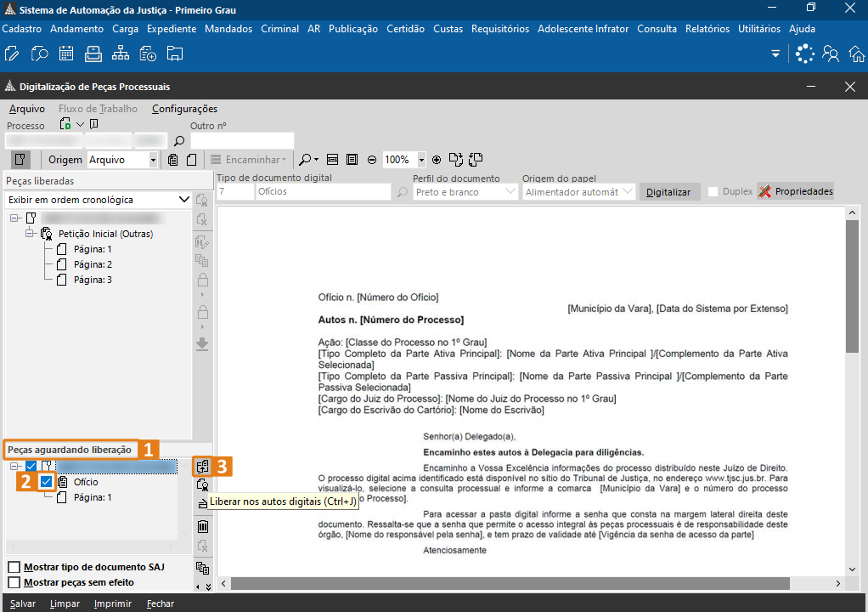The height and width of the screenshot is (612, 868).
Task: Click the first rotate page icon after zoom in
Action: click(455, 160)
